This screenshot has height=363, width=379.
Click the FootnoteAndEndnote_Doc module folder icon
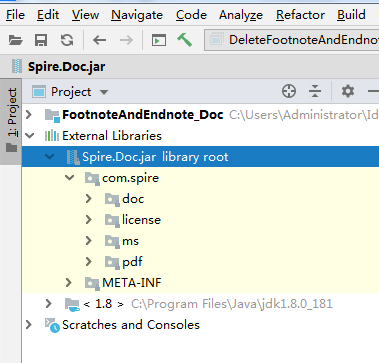(x=52, y=115)
